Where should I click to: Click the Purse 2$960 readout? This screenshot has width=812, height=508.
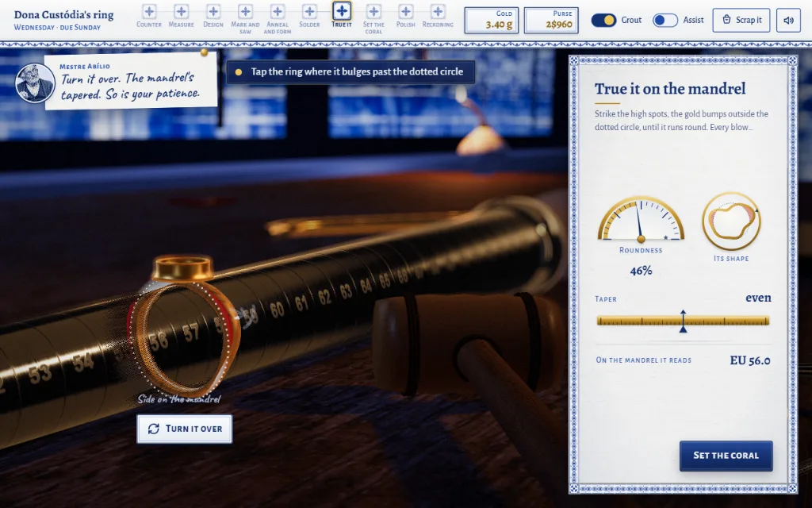[551, 20]
